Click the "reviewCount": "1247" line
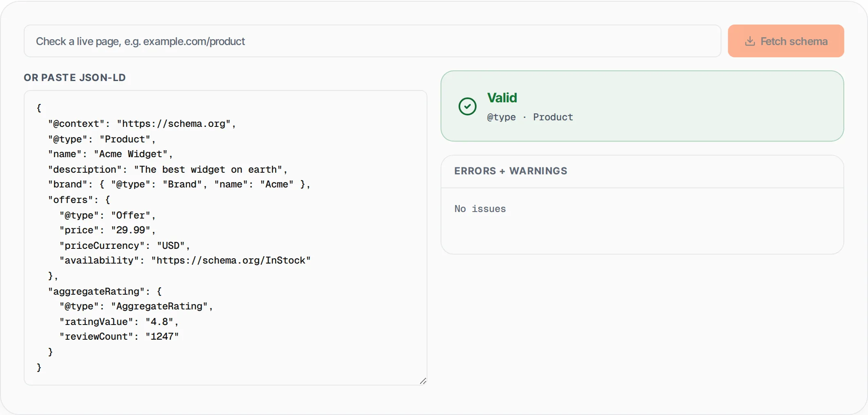This screenshot has height=415, width=868. pos(119,336)
